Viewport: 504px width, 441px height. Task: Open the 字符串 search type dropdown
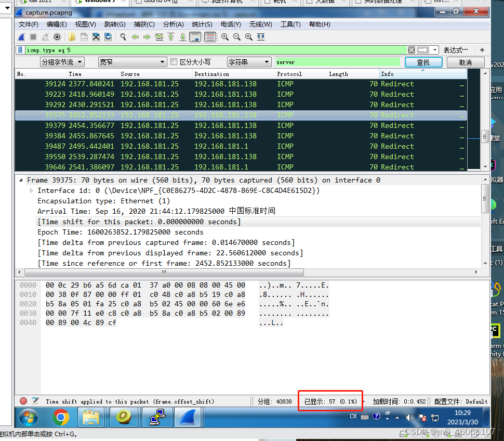249,61
